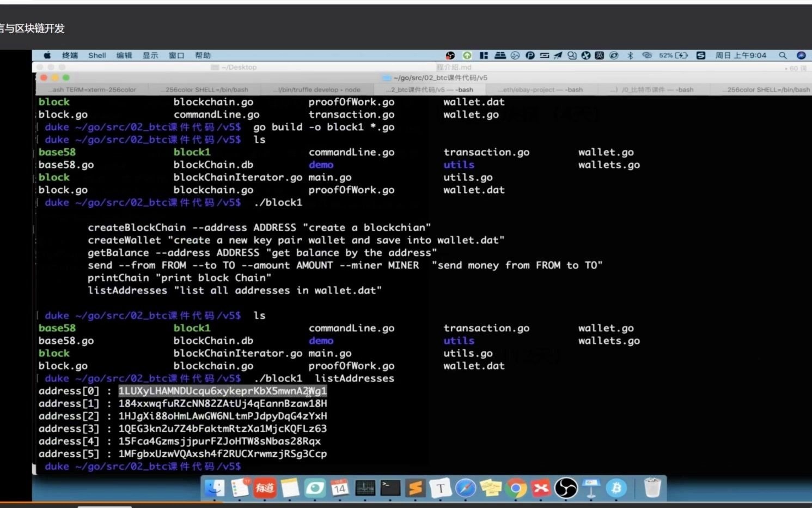This screenshot has height=508, width=812.
Task: Open Reminders app in the Dock
Action: pos(240,488)
